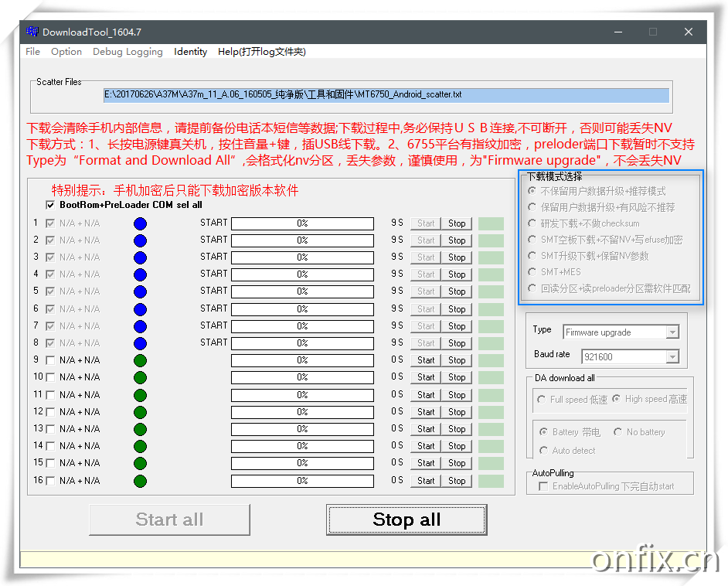The width and height of the screenshot is (728, 586).
Task: Click the DownloadTool app icon in title bar
Action: click(x=32, y=32)
